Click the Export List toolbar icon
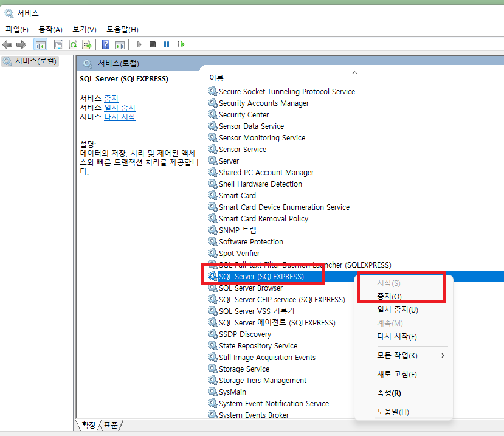Image resolution: width=504 pixels, height=436 pixels. pos(87,44)
